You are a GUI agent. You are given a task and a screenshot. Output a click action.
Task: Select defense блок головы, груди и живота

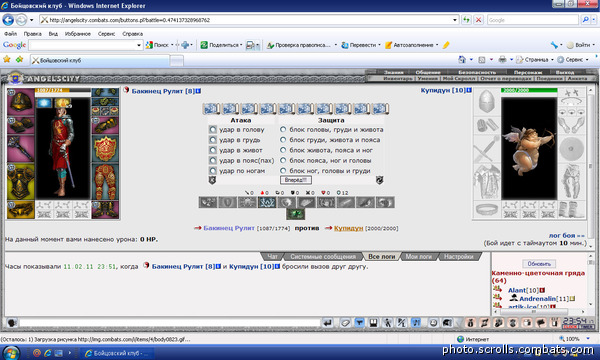tap(283, 130)
